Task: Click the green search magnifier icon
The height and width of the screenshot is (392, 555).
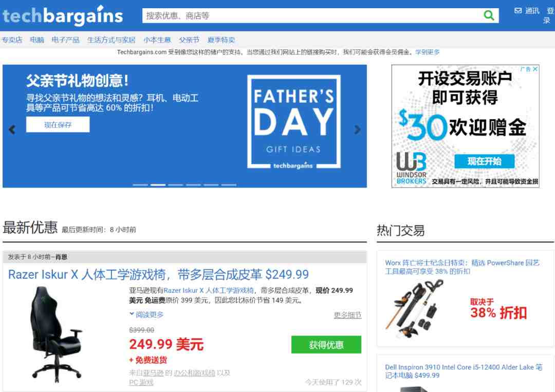Action: pyautogui.click(x=489, y=15)
